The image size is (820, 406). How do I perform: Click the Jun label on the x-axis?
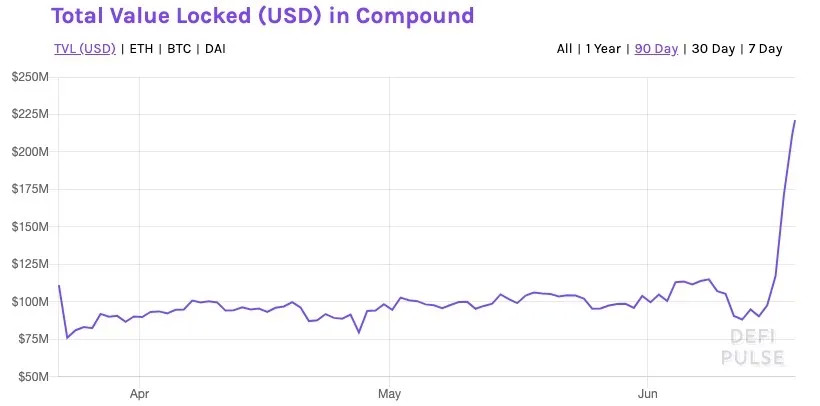pos(648,393)
